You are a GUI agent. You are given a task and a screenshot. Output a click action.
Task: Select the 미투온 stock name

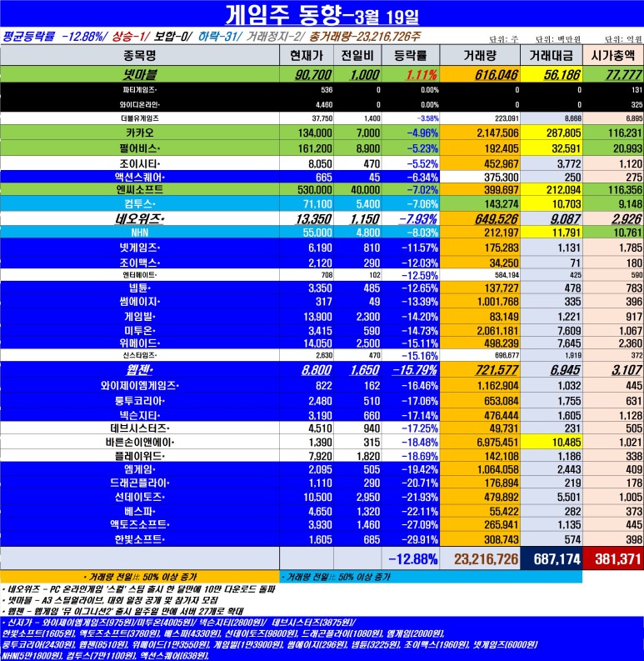point(139,331)
